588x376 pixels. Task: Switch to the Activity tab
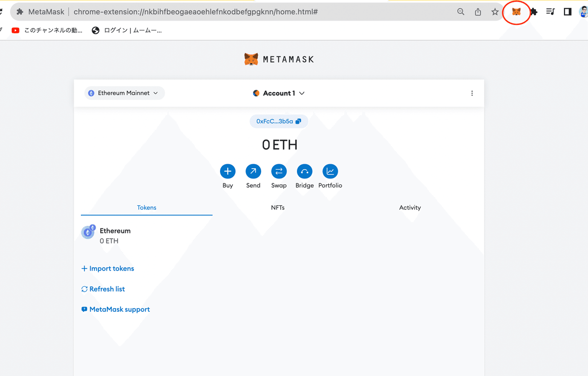coord(410,207)
